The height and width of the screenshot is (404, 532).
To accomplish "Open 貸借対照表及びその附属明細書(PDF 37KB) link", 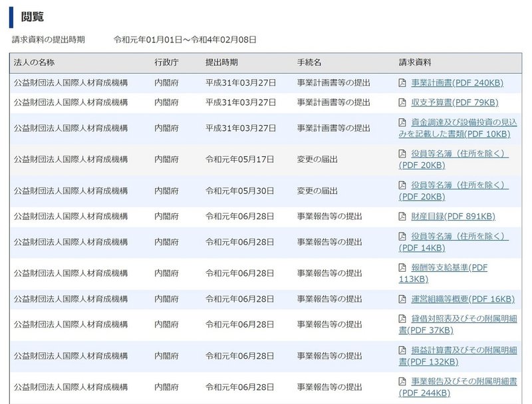I will click(458, 324).
